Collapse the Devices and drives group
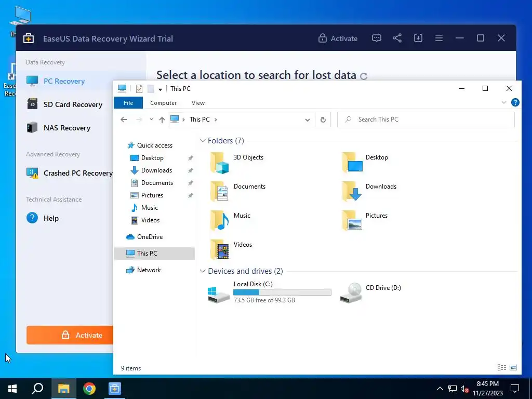This screenshot has width=532, height=399. [x=203, y=271]
